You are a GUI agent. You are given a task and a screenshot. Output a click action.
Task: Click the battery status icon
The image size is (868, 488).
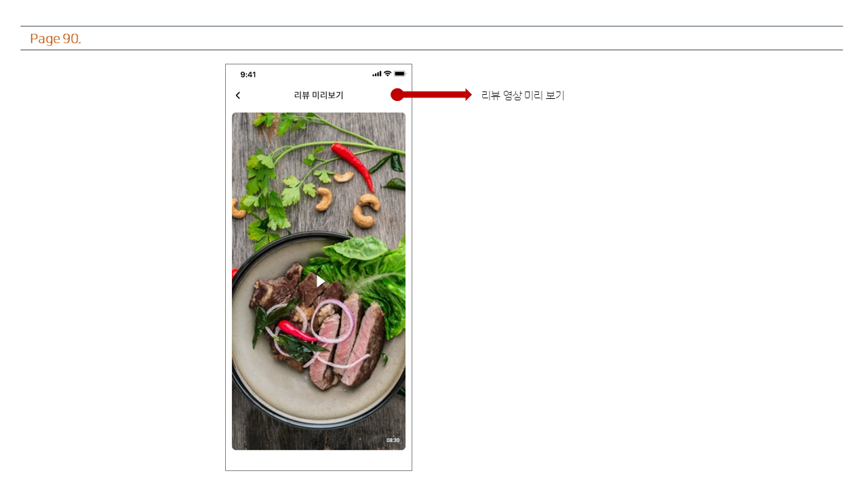point(400,73)
